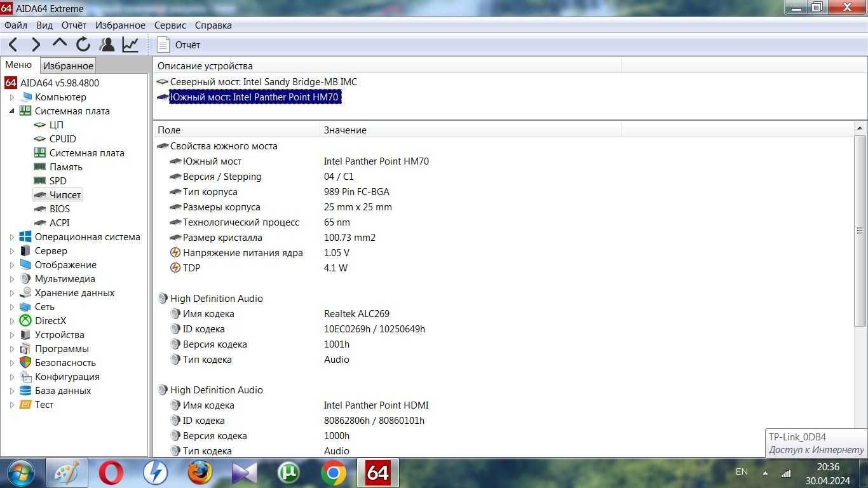
Task: Select the BIOS tree item
Action: click(60, 209)
